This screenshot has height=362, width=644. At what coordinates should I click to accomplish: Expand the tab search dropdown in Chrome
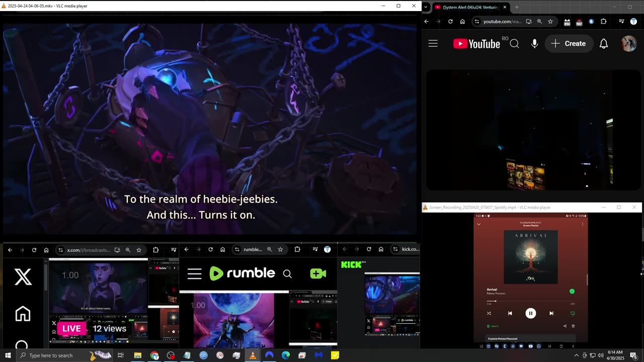tap(426, 7)
